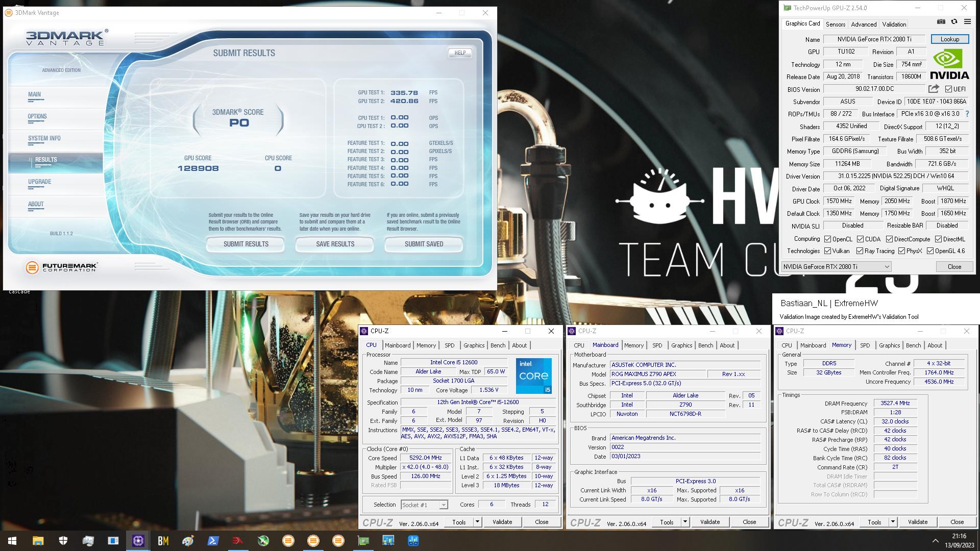Toggle the PhysX checkbox
The height and width of the screenshot is (551, 980).
coord(901,251)
